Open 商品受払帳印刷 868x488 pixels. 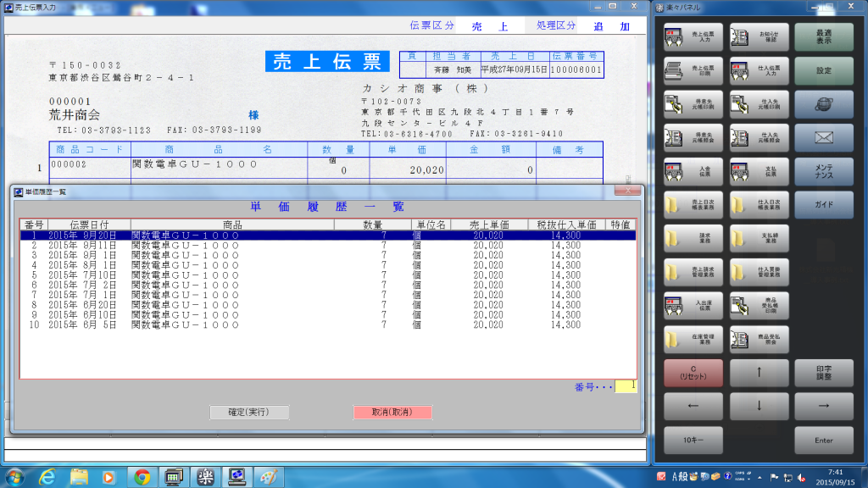tap(759, 306)
